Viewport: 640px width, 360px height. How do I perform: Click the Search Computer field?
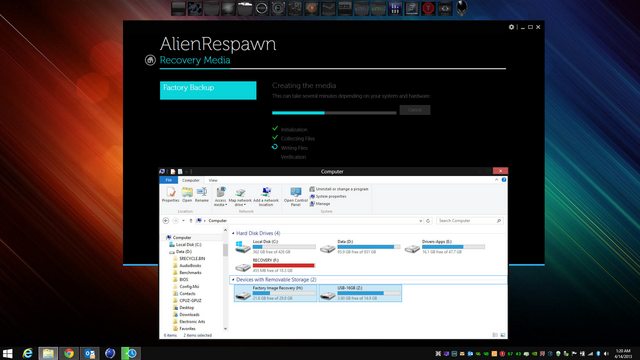[x=469, y=221]
